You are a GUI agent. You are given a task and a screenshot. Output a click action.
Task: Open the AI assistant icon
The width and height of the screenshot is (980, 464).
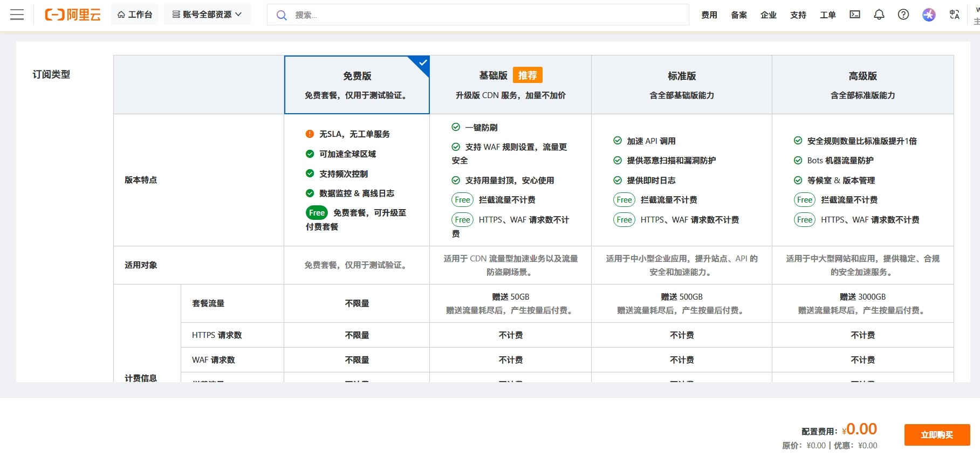click(929, 15)
